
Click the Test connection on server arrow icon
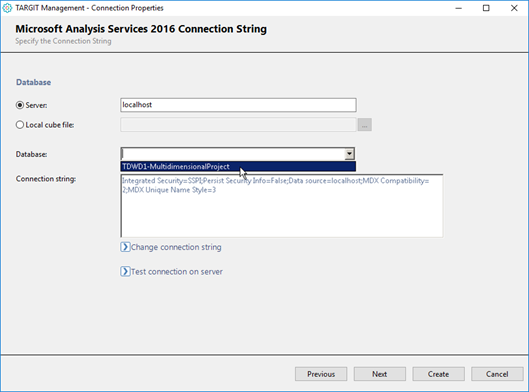coord(125,271)
